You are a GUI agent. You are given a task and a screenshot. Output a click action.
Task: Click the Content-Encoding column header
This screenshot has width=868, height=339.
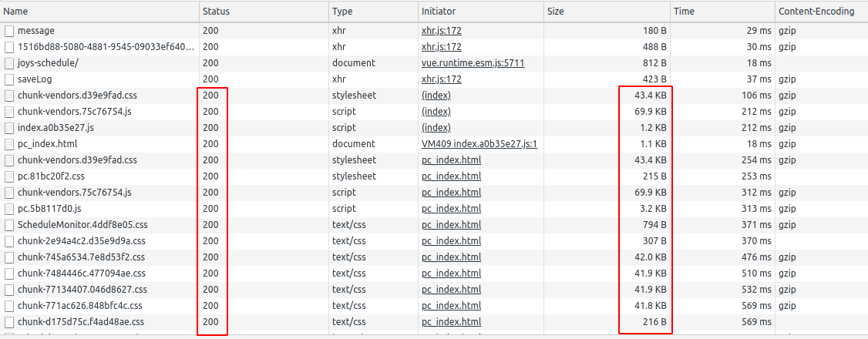816,12
